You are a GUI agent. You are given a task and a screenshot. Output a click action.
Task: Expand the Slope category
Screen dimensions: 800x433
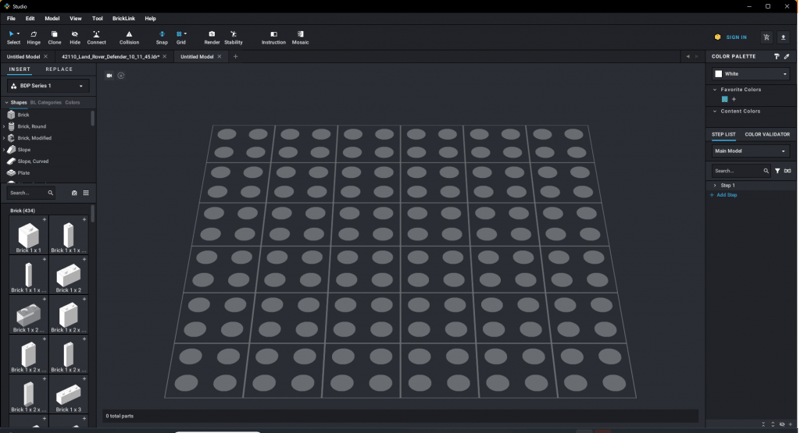(5, 150)
